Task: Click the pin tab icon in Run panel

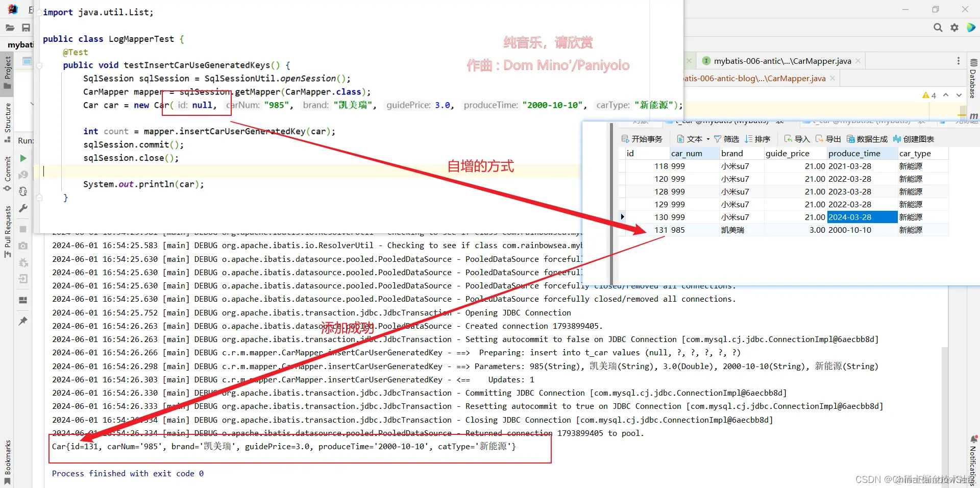Action: (x=23, y=321)
